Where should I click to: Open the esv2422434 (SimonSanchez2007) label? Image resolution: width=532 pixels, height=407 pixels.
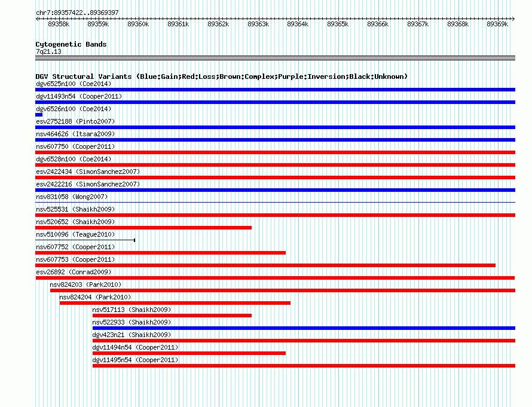[x=88, y=172]
